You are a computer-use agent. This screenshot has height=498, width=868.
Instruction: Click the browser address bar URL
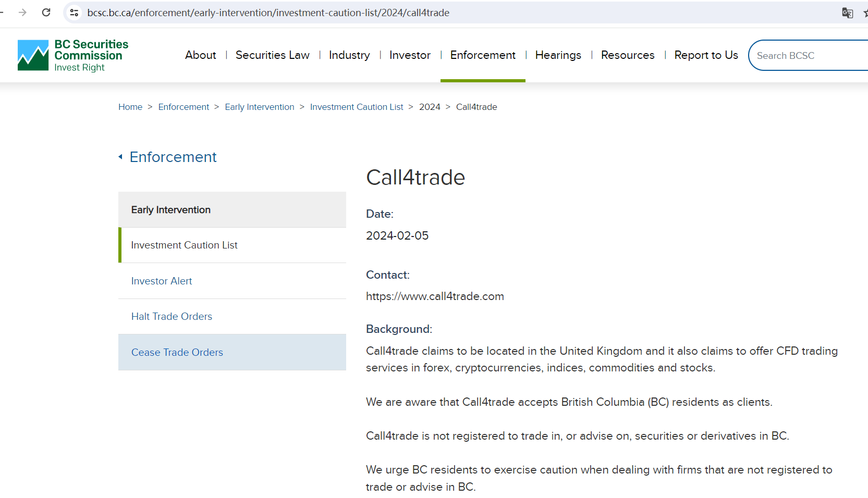point(268,13)
